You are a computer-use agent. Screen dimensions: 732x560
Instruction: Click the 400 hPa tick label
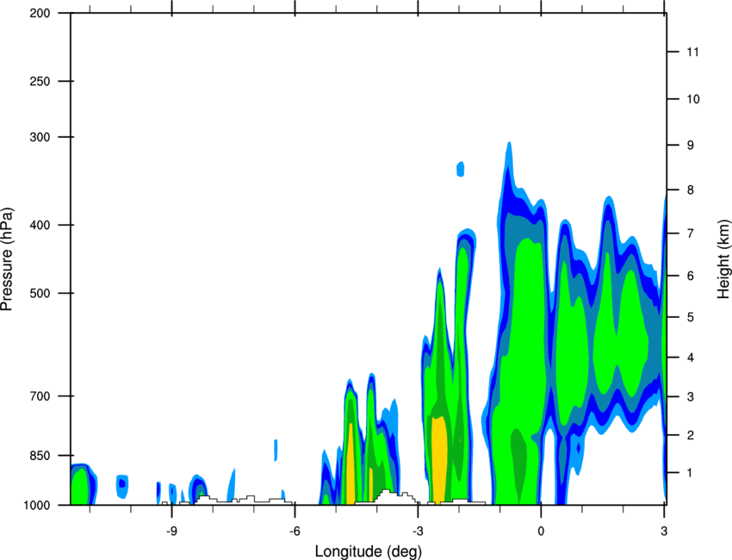tap(40, 225)
